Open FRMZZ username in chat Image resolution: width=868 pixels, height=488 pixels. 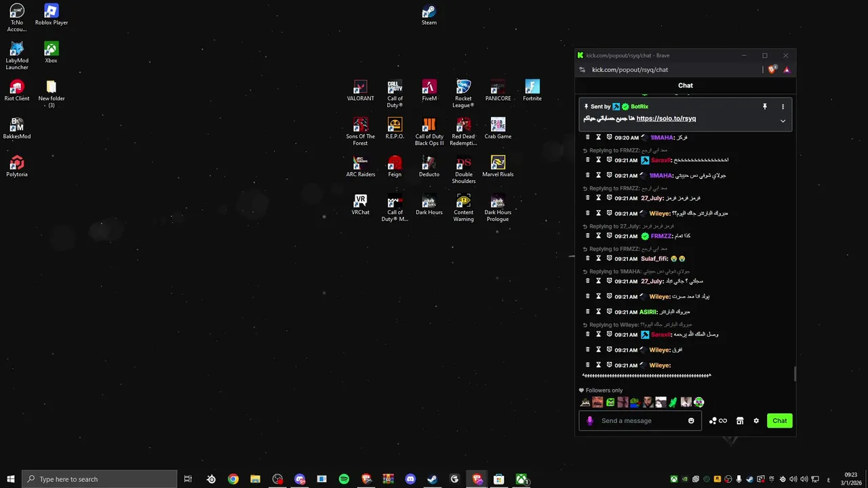click(x=661, y=236)
